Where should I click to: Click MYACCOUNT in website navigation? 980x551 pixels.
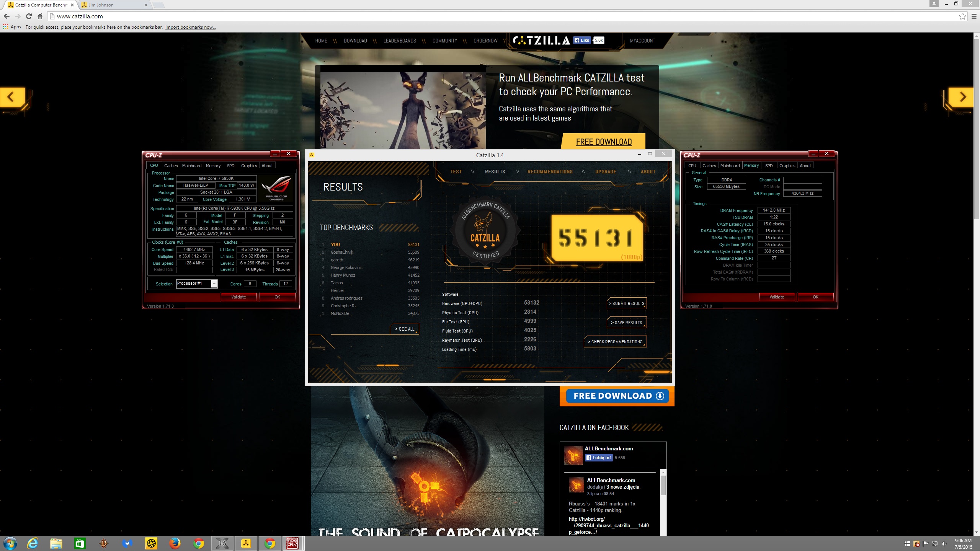tap(642, 41)
